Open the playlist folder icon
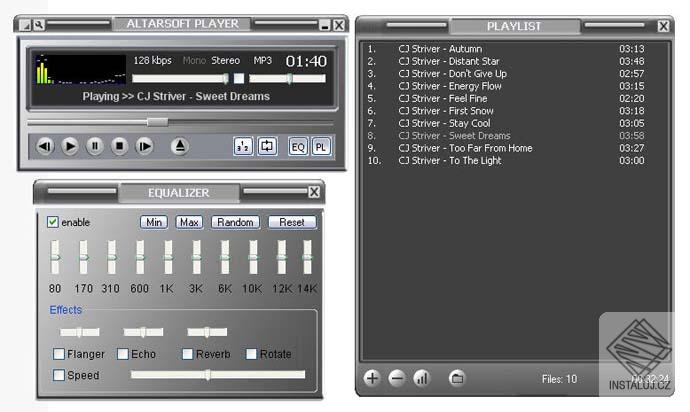Viewport: 690px width, 412px height. 457,378
